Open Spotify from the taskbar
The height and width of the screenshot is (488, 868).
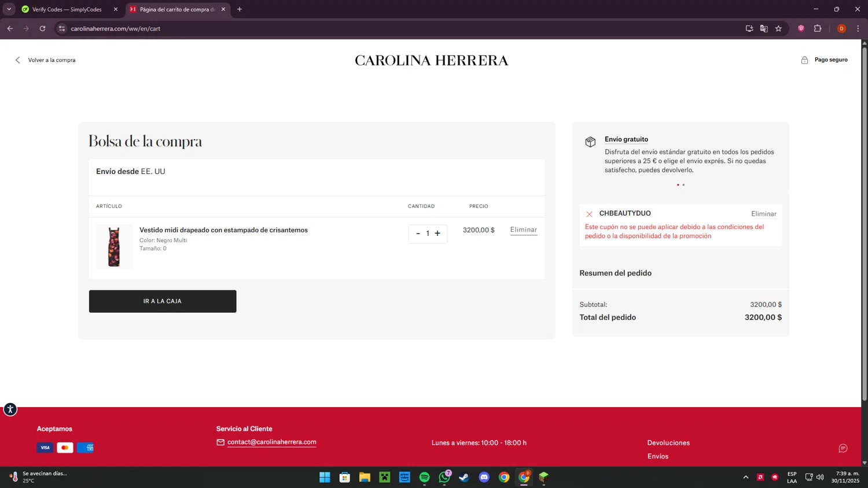(424, 477)
